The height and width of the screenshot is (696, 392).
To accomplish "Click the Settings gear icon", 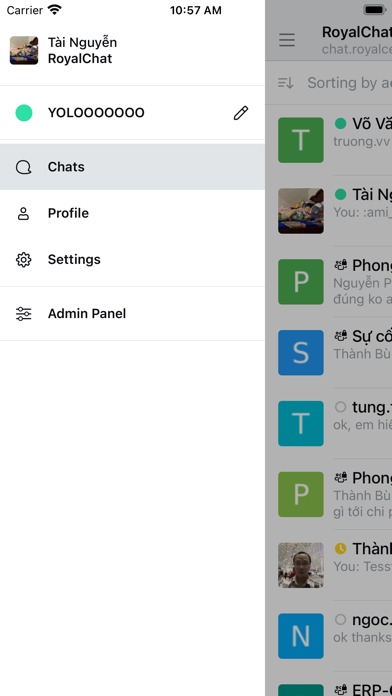I will pyautogui.click(x=24, y=260).
